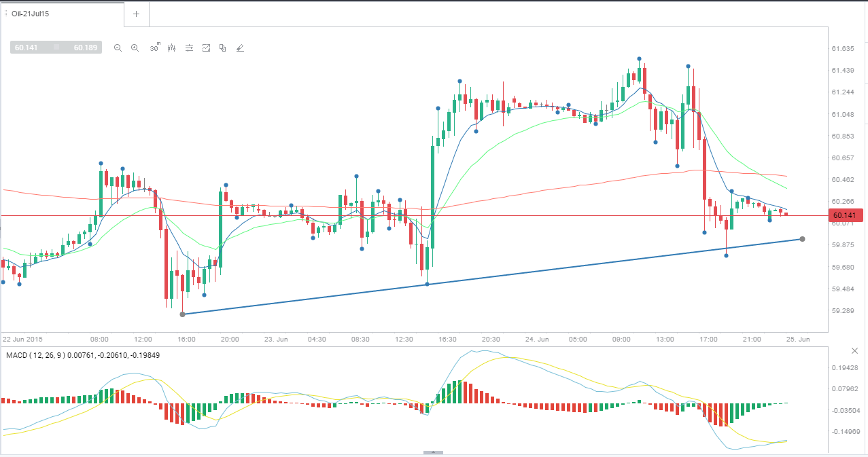The height and width of the screenshot is (457, 868).
Task: Click the red 60.141 price label
Action: click(x=846, y=215)
